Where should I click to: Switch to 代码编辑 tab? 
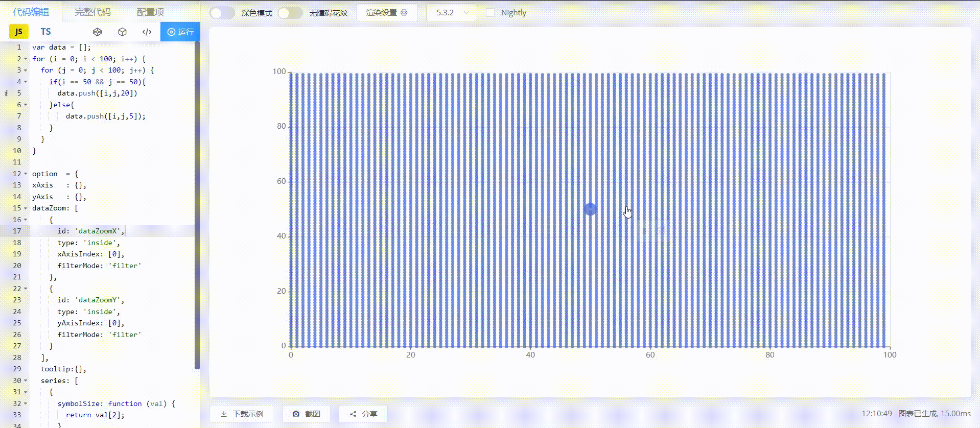[31, 12]
